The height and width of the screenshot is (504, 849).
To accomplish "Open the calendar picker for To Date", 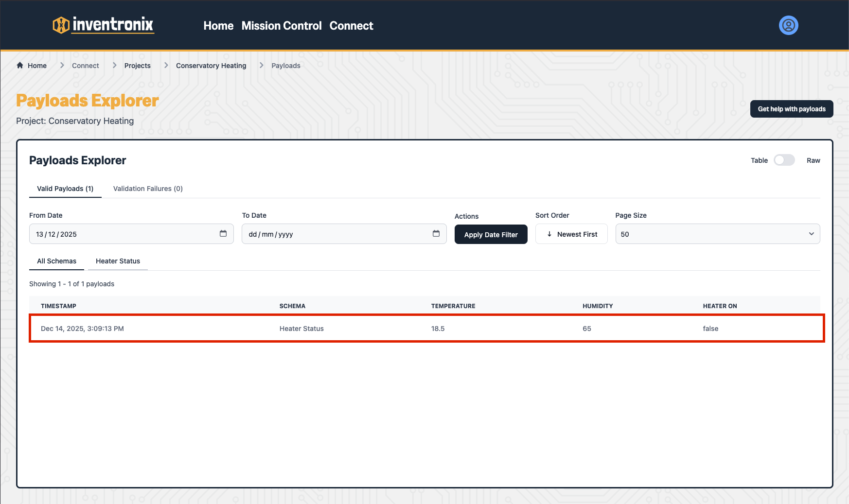I will 436,234.
